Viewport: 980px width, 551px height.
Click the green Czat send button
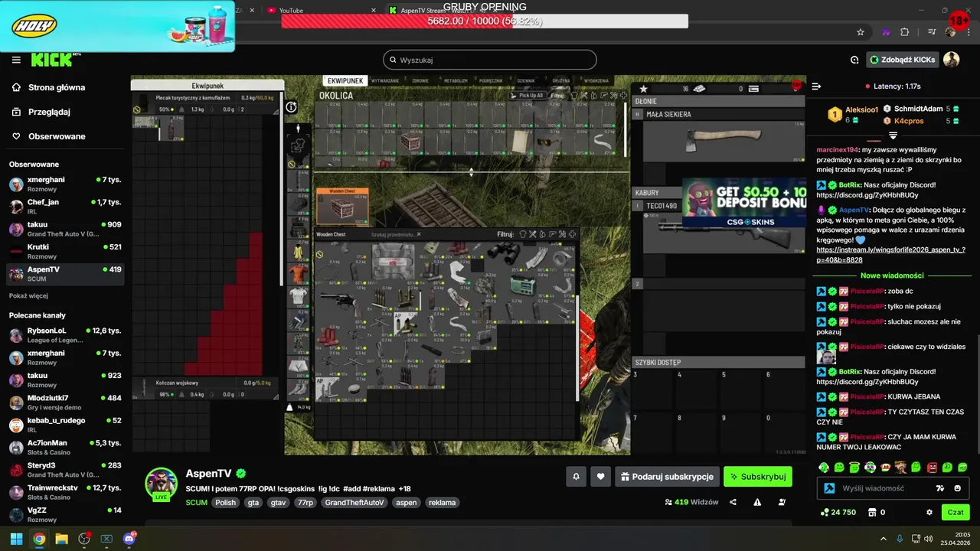tap(955, 512)
